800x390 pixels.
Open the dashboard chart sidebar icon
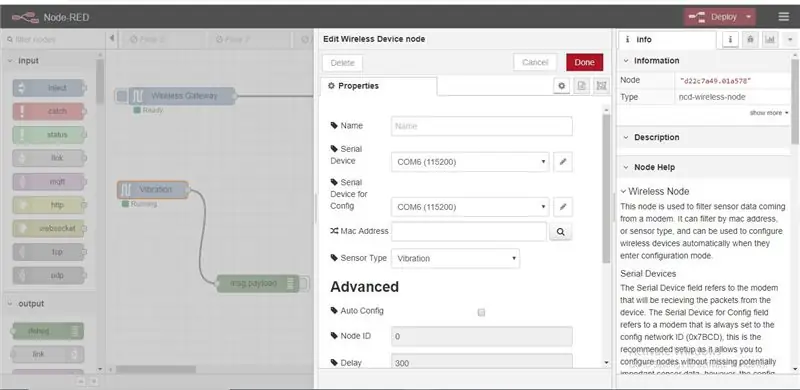(770, 39)
